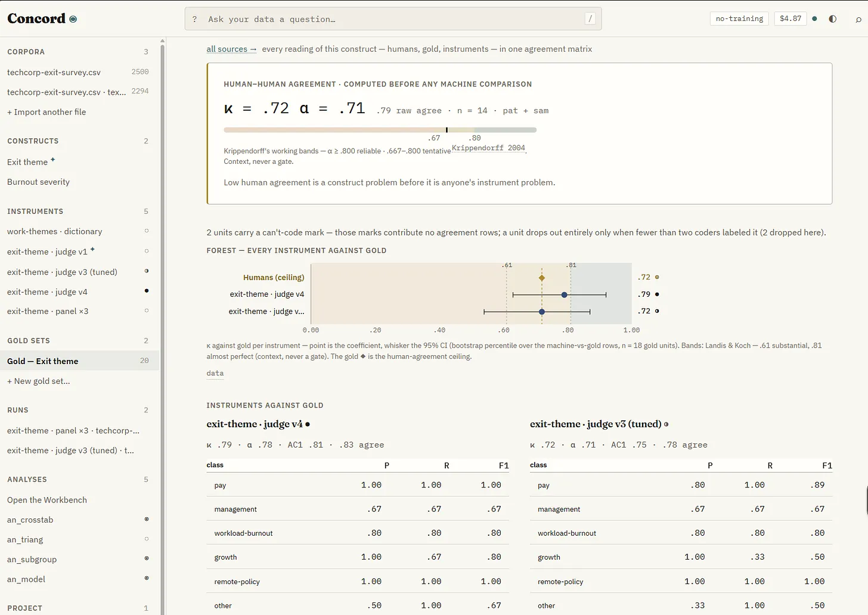The image size is (868, 615).
Task: Click the half-filled dot for judge v3 (tuned)
Action: click(147, 271)
